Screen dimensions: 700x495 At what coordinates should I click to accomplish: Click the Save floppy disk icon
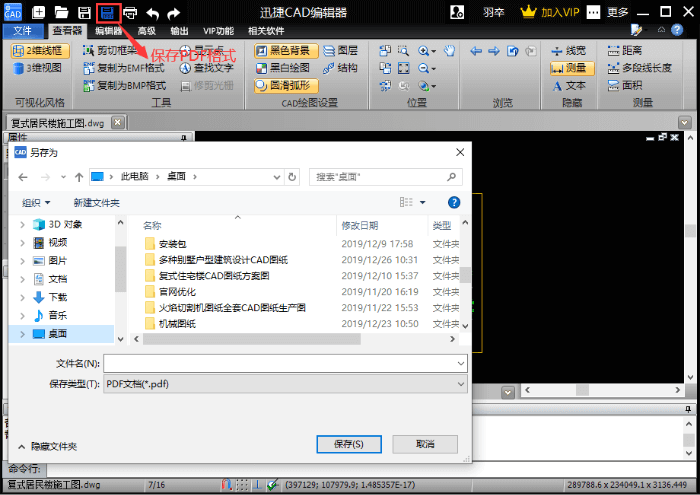[x=84, y=12]
